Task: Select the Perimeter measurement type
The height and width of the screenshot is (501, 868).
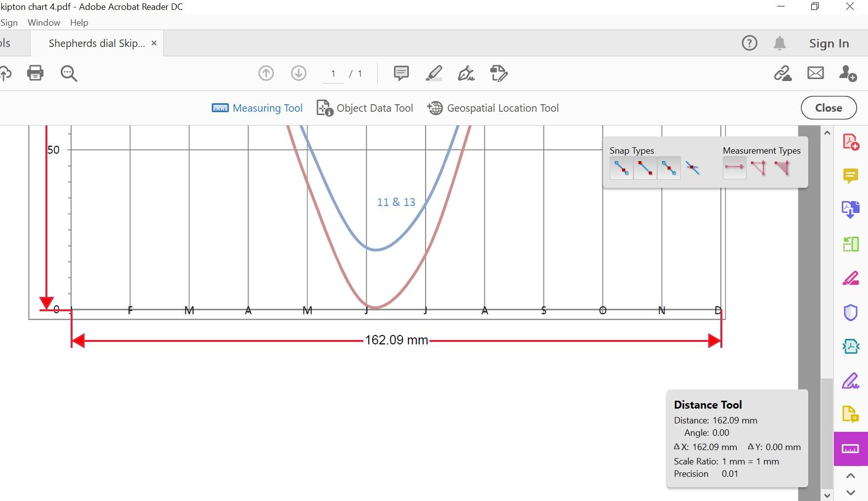Action: coord(758,167)
